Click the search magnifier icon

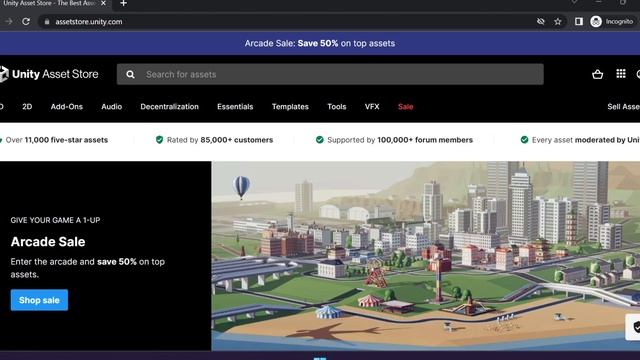(130, 74)
